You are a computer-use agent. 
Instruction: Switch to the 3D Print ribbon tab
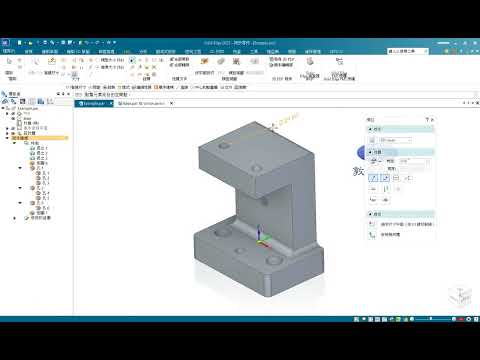(217, 52)
